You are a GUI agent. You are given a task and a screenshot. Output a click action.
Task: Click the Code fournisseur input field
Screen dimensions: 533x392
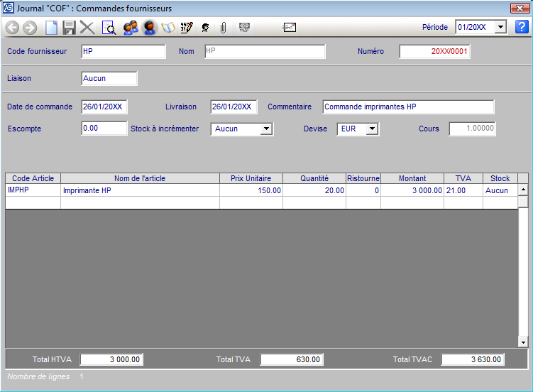pyautogui.click(x=123, y=52)
